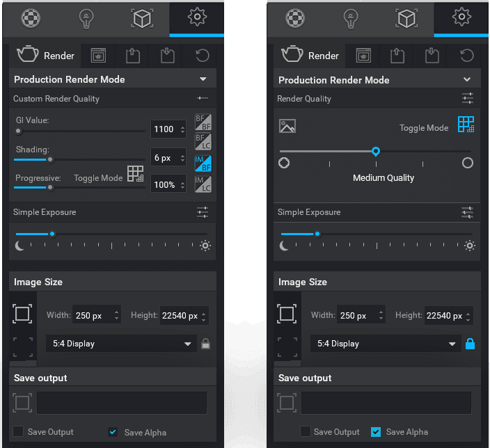Image resolution: width=490 pixels, height=448 pixels.
Task: Click the GI Value stepper arrows
Action: pyautogui.click(x=183, y=129)
